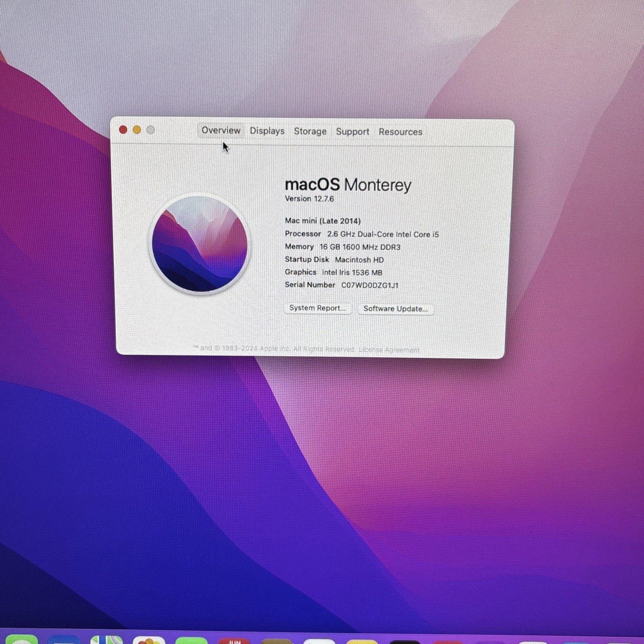Click the 16 GB 1600 MHz DDR3 text
This screenshot has width=644, height=644.
click(x=360, y=247)
